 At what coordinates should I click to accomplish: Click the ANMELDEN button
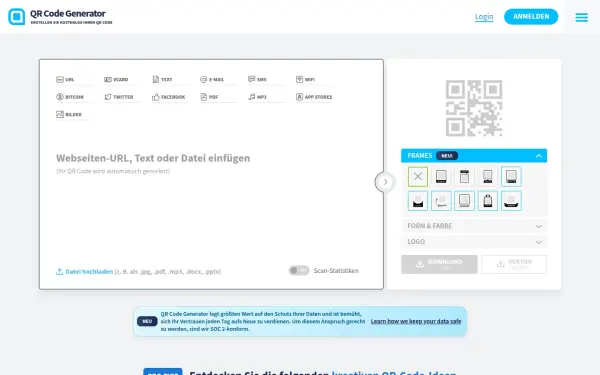[531, 16]
